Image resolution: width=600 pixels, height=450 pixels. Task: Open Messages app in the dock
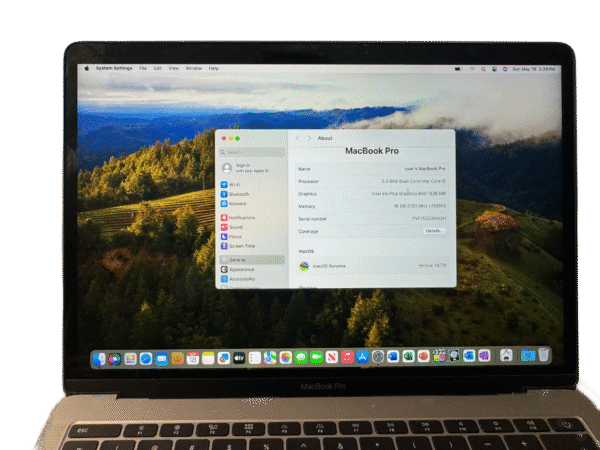pyautogui.click(x=301, y=358)
